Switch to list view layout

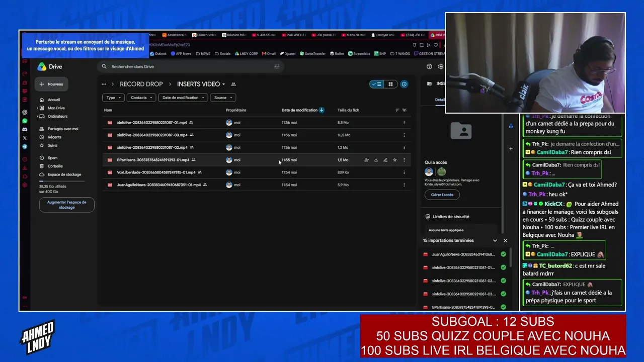(x=376, y=84)
